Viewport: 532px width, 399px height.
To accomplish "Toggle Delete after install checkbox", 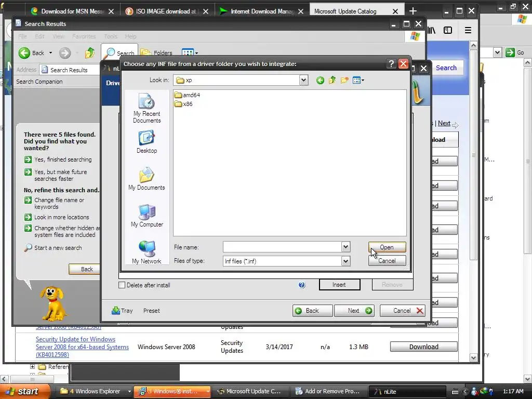I will pos(122,285).
